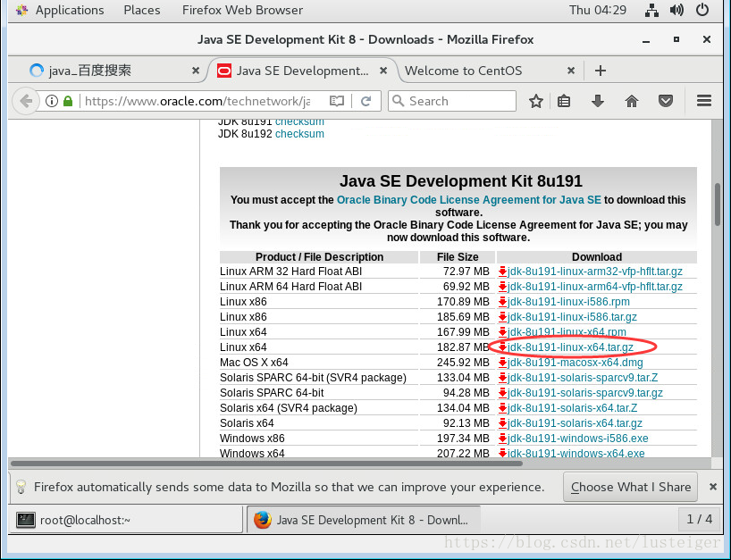The width and height of the screenshot is (731, 560).
Task: Close the java_百度搜索 tab
Action: (196, 71)
